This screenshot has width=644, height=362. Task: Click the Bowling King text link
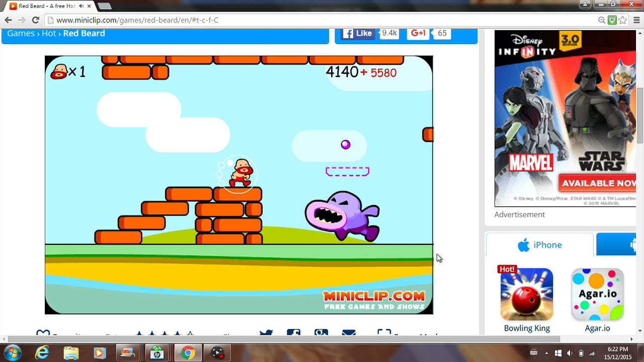(527, 328)
